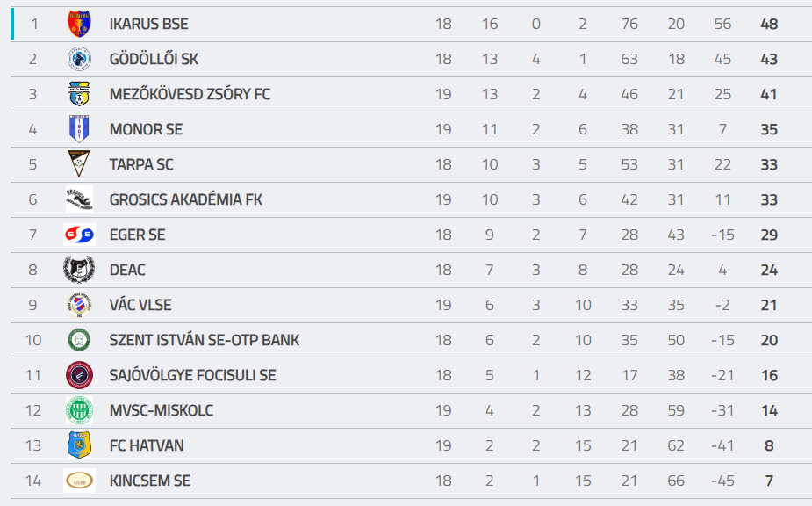This screenshot has height=506, width=812.
Task: Click the Grosics Akadémia FK logo
Action: (x=79, y=199)
